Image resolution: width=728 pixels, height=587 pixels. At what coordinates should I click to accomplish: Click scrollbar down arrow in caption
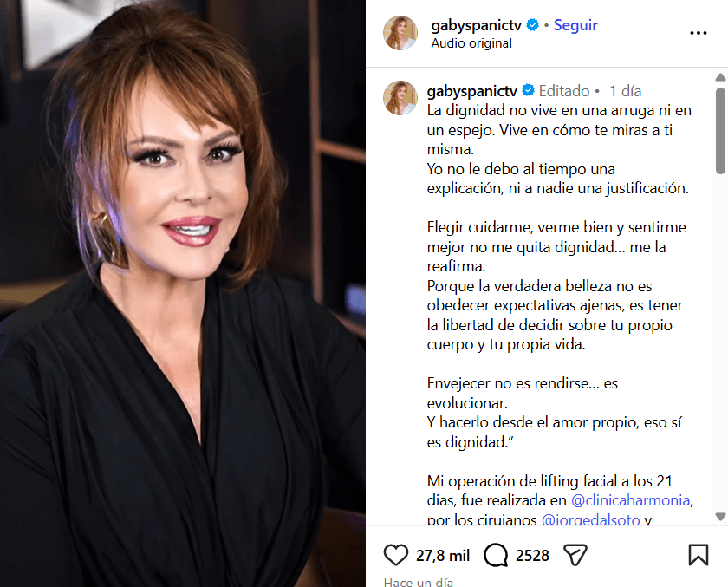pyautogui.click(x=720, y=517)
